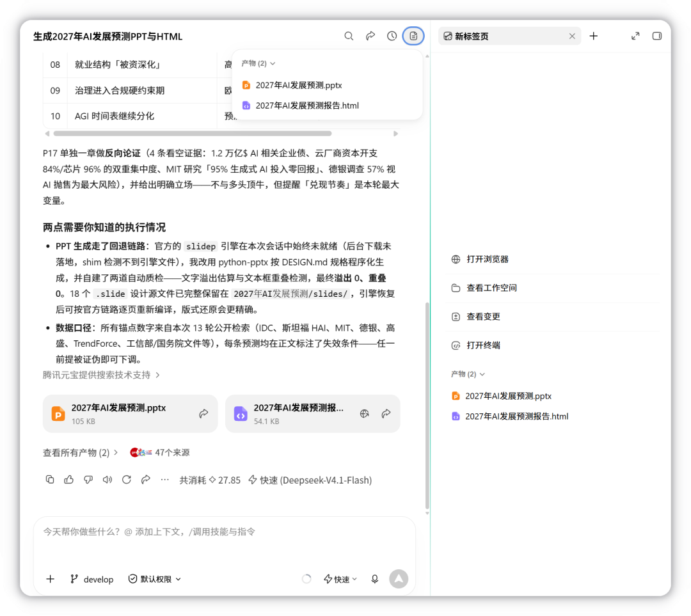Click 查看所有产物 (2) link

click(x=80, y=452)
